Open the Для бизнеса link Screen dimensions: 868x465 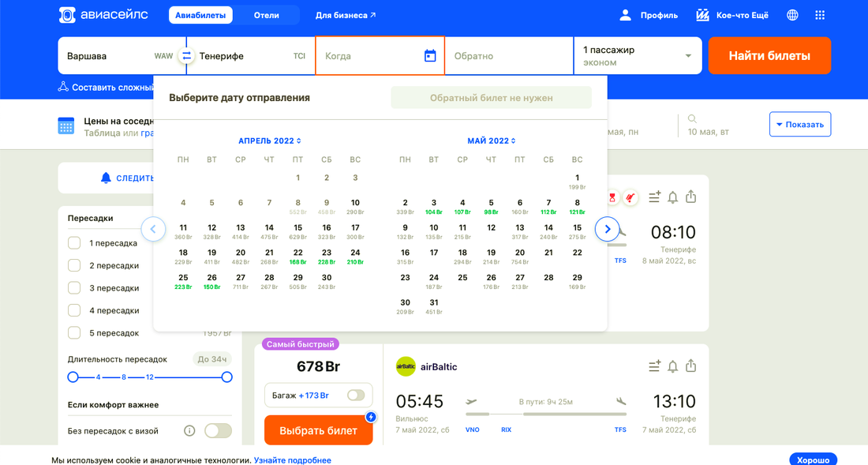(x=346, y=16)
